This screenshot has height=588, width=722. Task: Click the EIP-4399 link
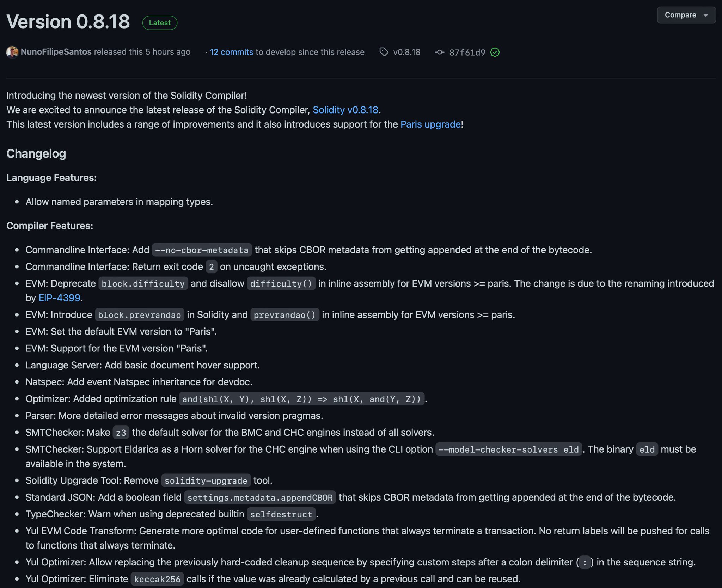click(x=59, y=298)
